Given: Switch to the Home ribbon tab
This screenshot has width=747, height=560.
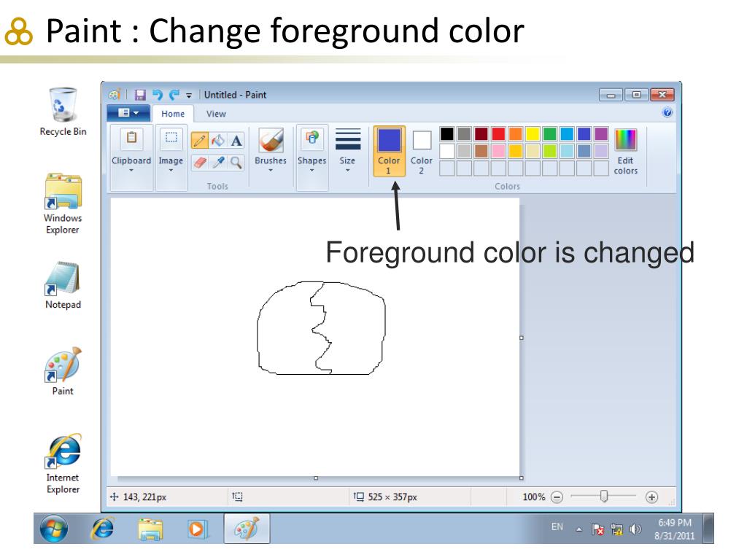Looking at the screenshot, I should (172, 114).
